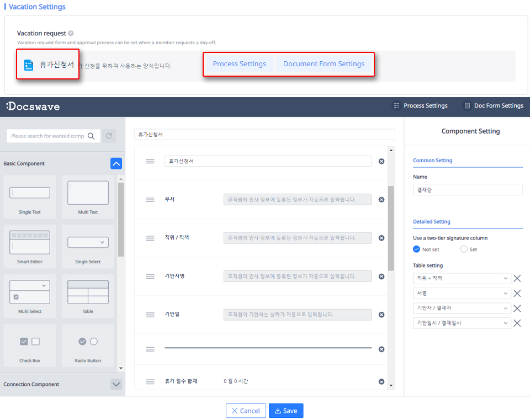Expand the Connection Component section

click(115, 384)
